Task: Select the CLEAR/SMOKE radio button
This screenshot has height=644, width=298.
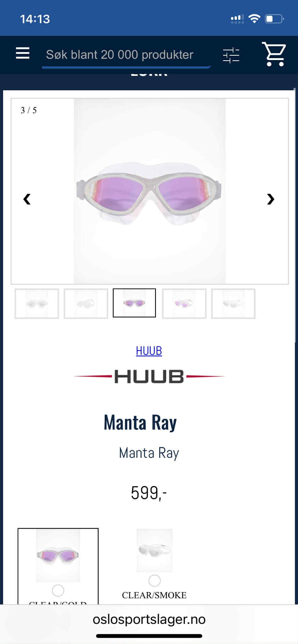Action: [154, 580]
